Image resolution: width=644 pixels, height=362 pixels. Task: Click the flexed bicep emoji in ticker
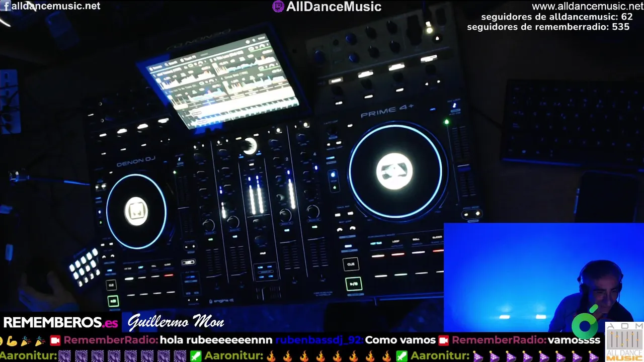click(x=12, y=340)
